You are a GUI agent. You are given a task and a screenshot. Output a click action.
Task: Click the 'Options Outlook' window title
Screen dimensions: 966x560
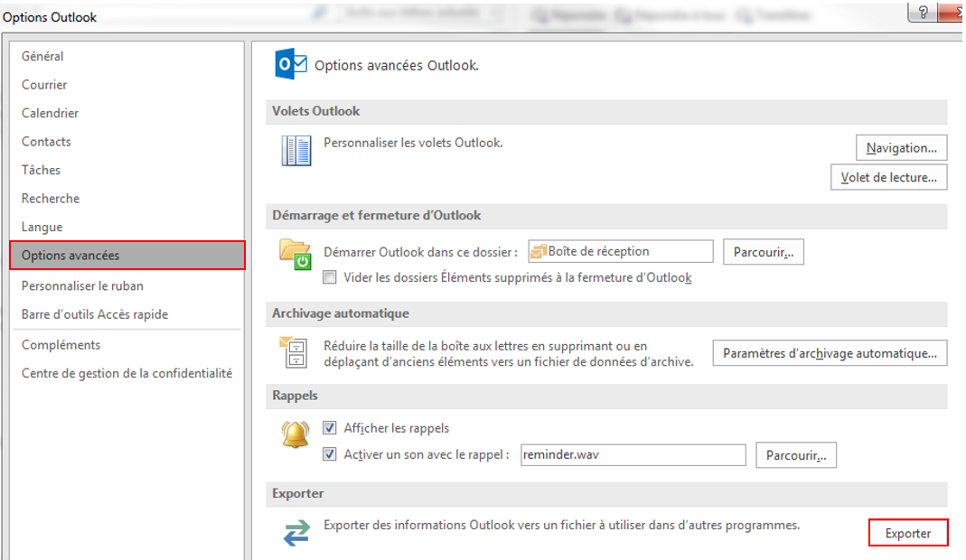tap(50, 17)
